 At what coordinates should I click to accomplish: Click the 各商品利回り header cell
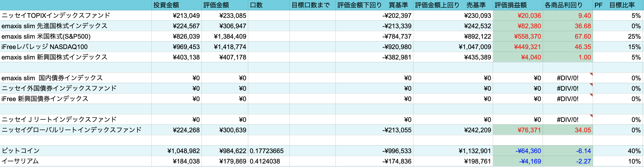pos(568,5)
